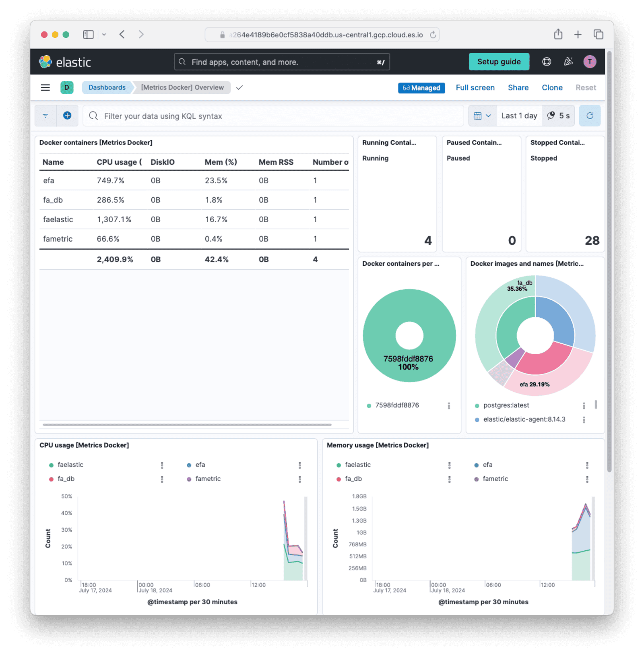Click the Running Containers count 4

click(428, 240)
